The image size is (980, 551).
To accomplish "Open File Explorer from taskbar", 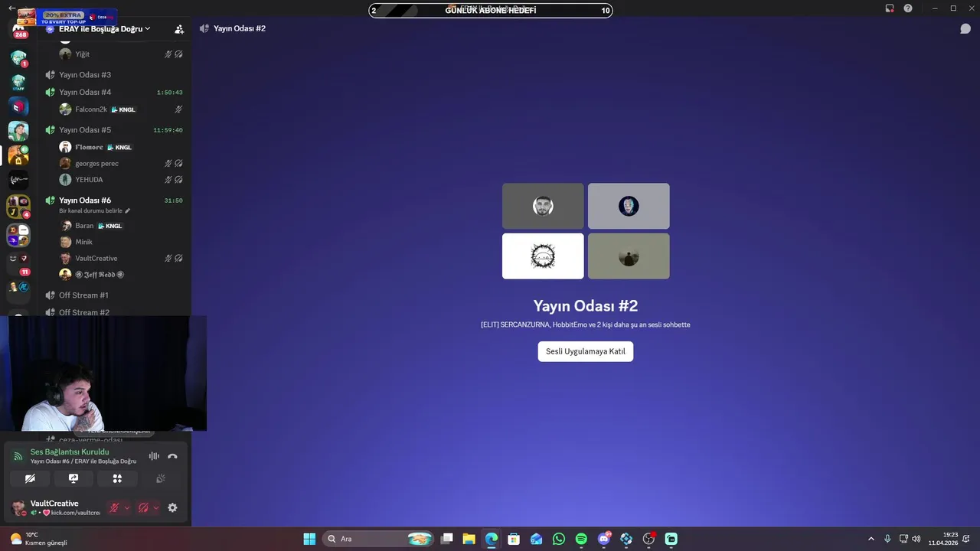I will pyautogui.click(x=469, y=539).
